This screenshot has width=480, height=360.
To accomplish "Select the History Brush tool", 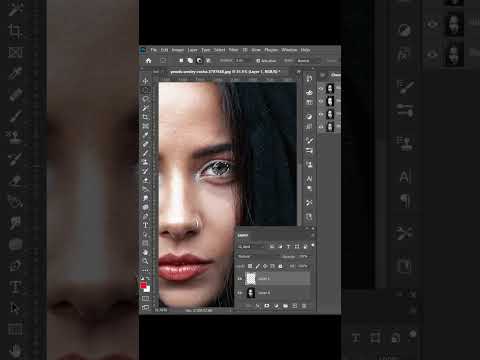I will (146, 171).
